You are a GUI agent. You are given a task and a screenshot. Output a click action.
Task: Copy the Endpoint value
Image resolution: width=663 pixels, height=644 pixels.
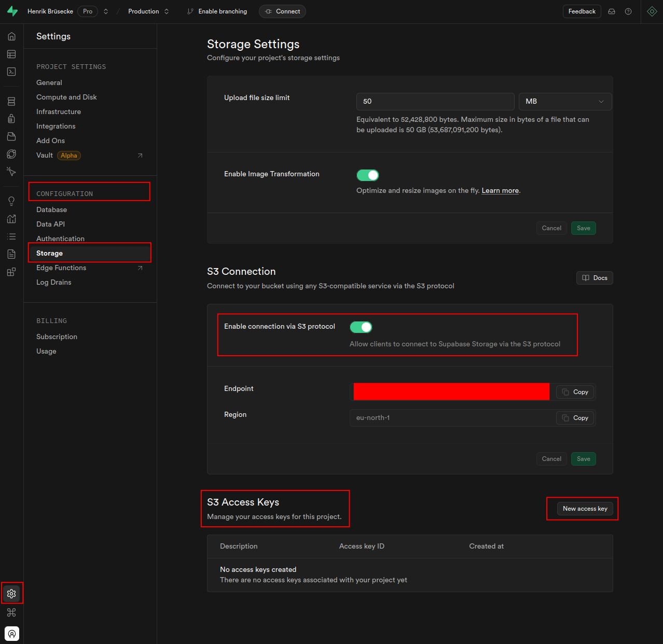pos(575,392)
